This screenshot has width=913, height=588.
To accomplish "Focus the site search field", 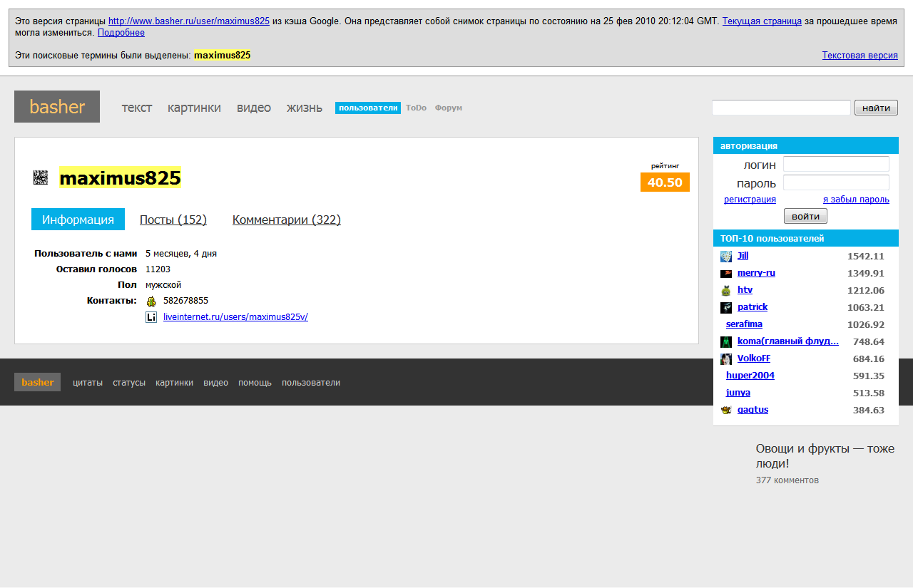I will (781, 108).
